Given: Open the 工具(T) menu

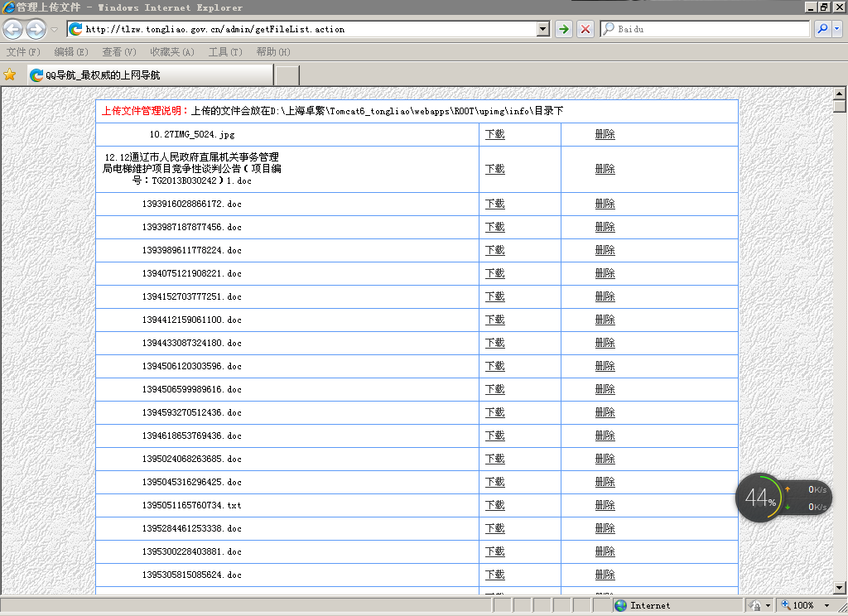Looking at the screenshot, I should [x=225, y=52].
